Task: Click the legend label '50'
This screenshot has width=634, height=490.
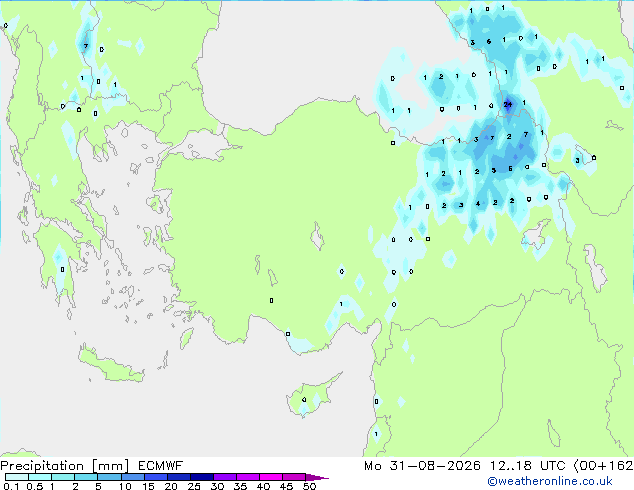Action: click(x=309, y=486)
